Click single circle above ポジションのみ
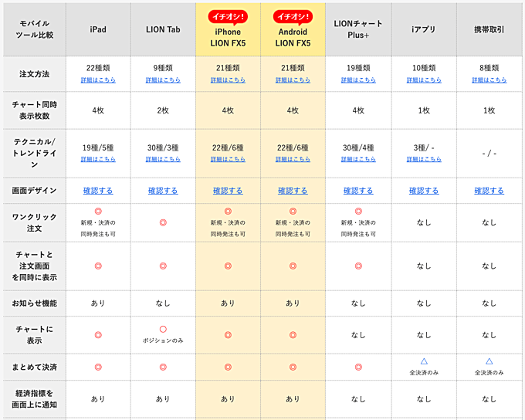Viewport: 525px width, 420px height. tap(163, 329)
